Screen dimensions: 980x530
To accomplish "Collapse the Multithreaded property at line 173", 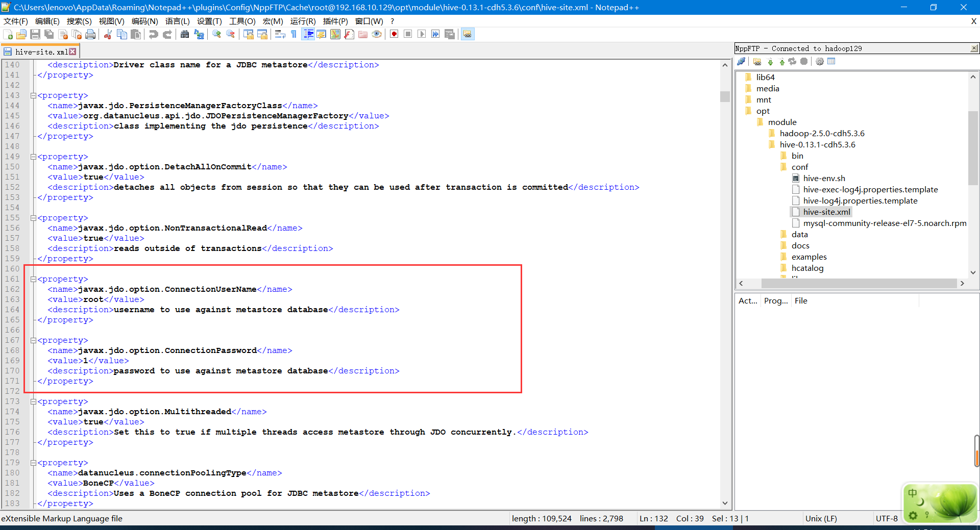I will coord(33,401).
